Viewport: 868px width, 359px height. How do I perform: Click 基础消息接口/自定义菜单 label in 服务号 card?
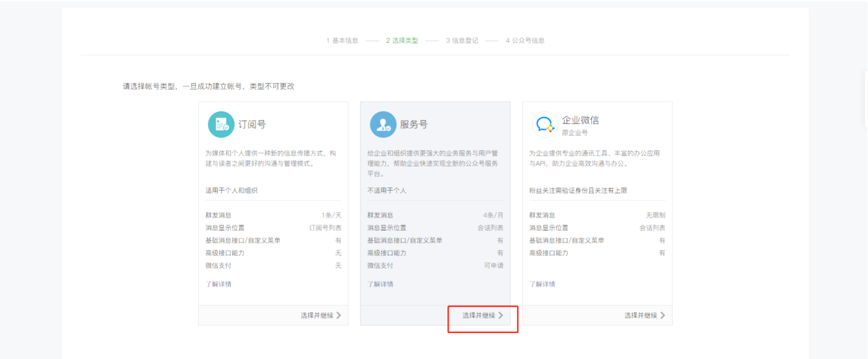405,241
